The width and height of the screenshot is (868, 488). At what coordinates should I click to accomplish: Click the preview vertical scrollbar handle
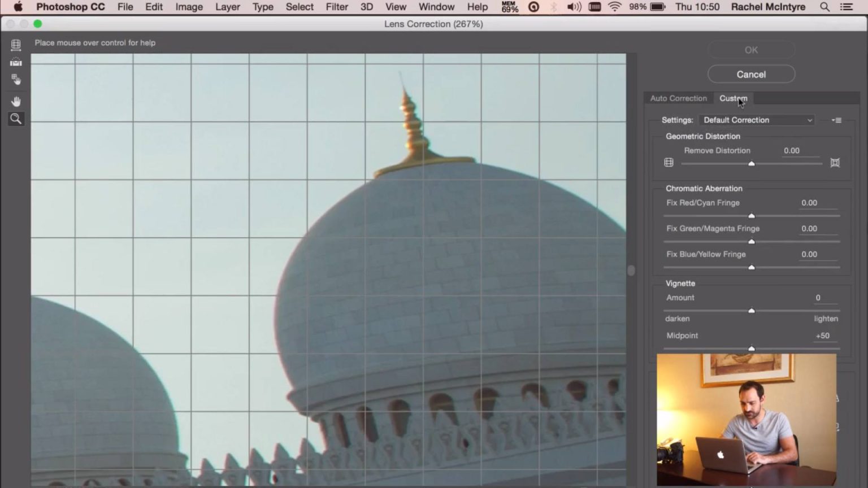click(x=631, y=271)
